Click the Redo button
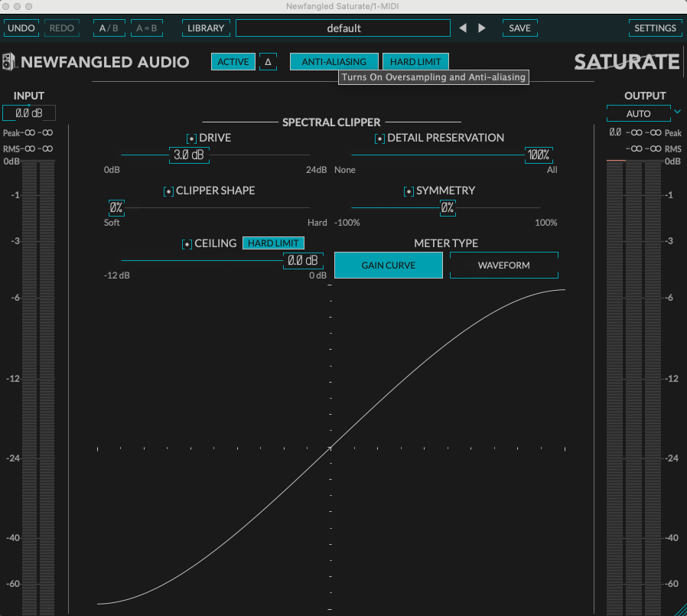 [62, 28]
